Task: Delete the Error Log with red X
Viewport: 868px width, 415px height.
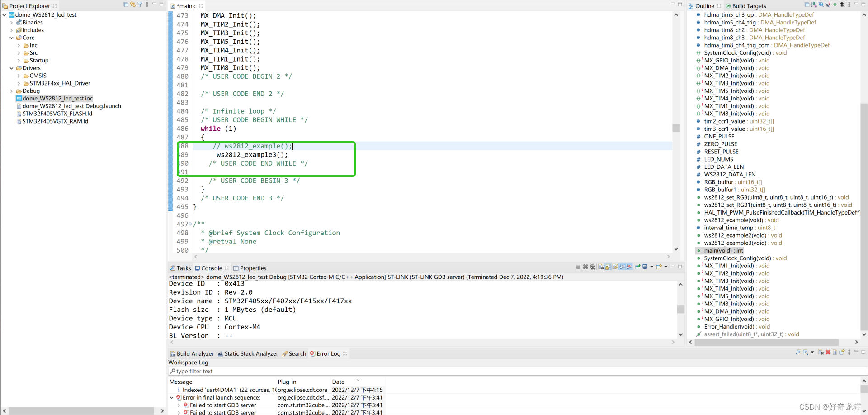Action: (x=828, y=353)
